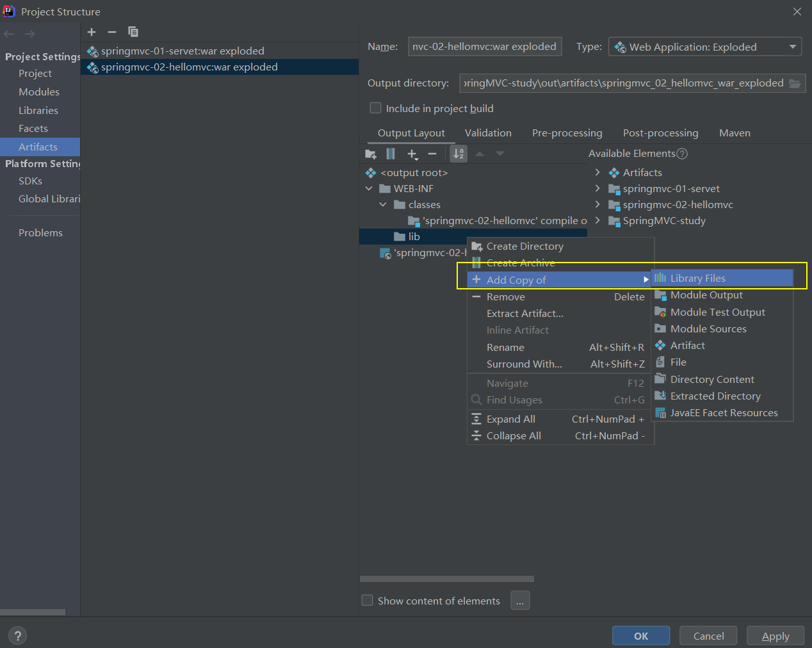Move the element up with the up arrow
The height and width of the screenshot is (648, 812).
[x=480, y=154]
